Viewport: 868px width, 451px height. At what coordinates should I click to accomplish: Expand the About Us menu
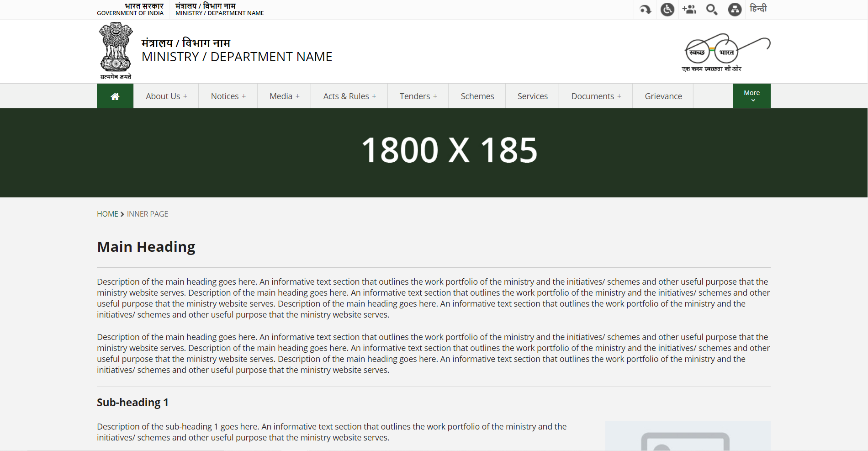point(166,96)
